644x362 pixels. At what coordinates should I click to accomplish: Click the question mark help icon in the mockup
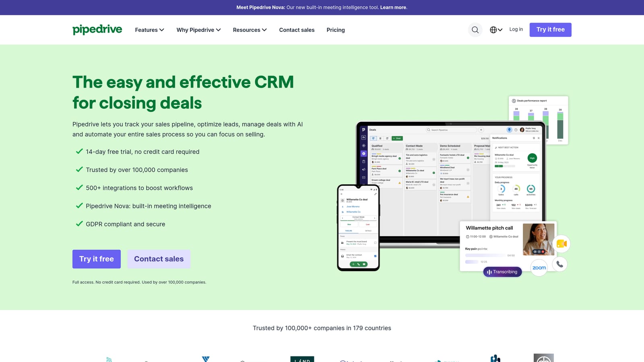point(516,130)
